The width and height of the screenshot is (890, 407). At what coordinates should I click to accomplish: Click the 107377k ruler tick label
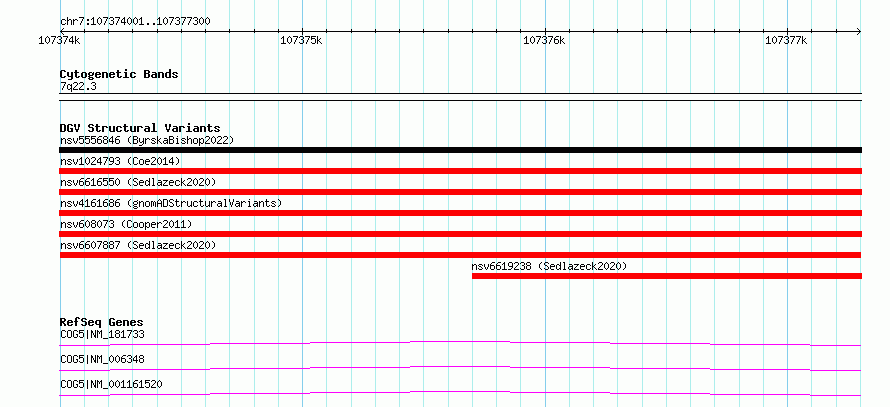tap(786, 40)
